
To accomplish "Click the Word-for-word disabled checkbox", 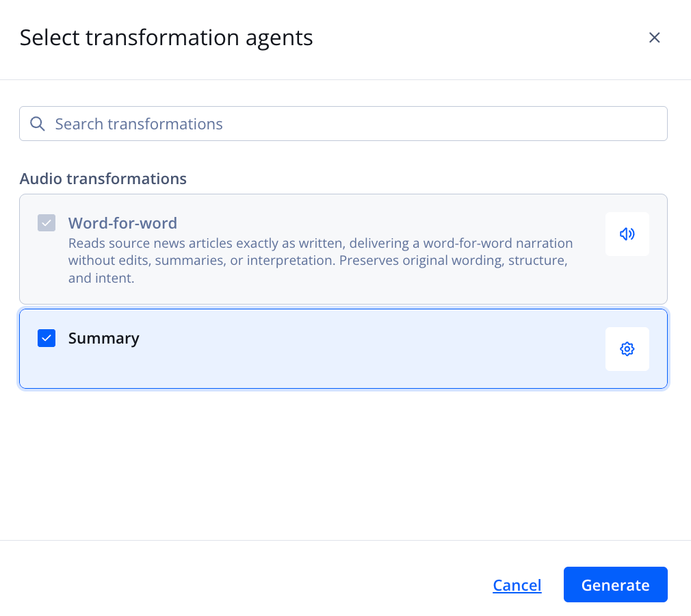I will tap(47, 222).
